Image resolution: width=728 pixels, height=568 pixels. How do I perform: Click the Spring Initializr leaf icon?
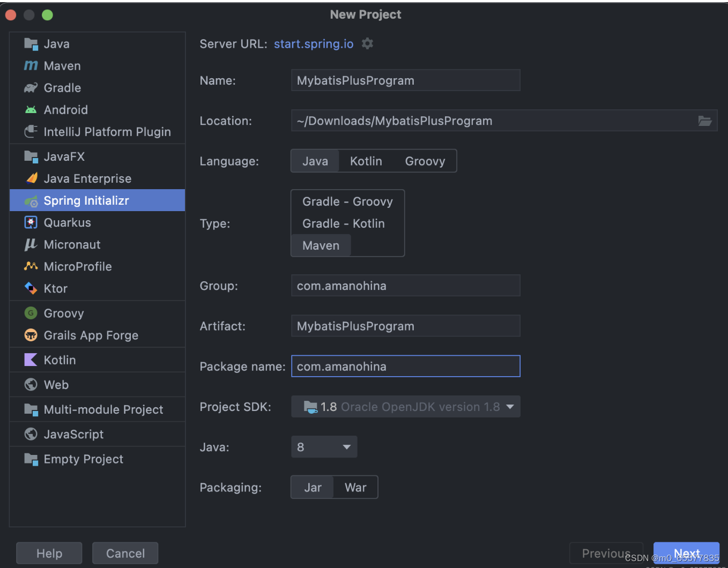tap(31, 201)
